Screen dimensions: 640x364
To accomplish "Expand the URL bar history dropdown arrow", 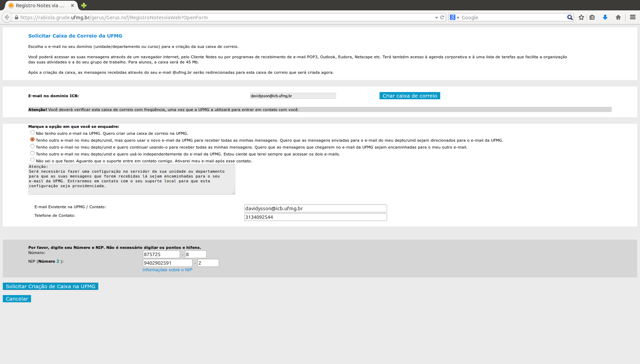I will (x=436, y=18).
